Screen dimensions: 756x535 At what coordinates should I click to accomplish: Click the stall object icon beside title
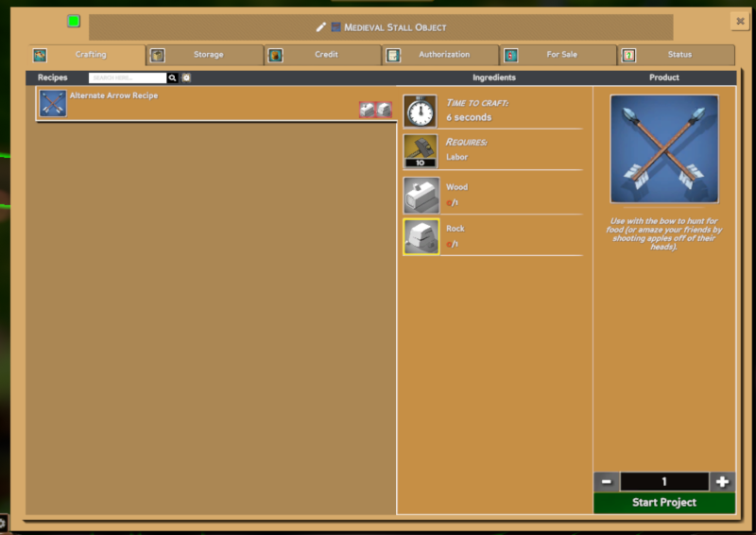pos(336,27)
